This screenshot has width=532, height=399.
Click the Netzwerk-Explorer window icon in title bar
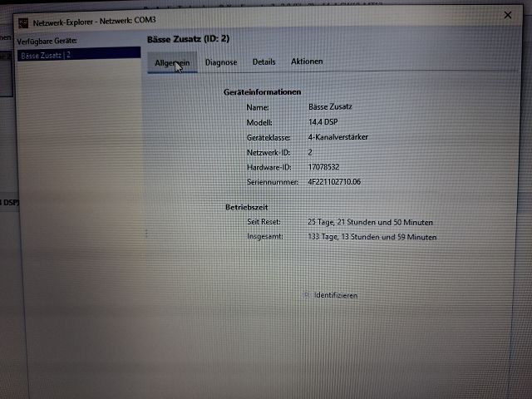click(24, 22)
